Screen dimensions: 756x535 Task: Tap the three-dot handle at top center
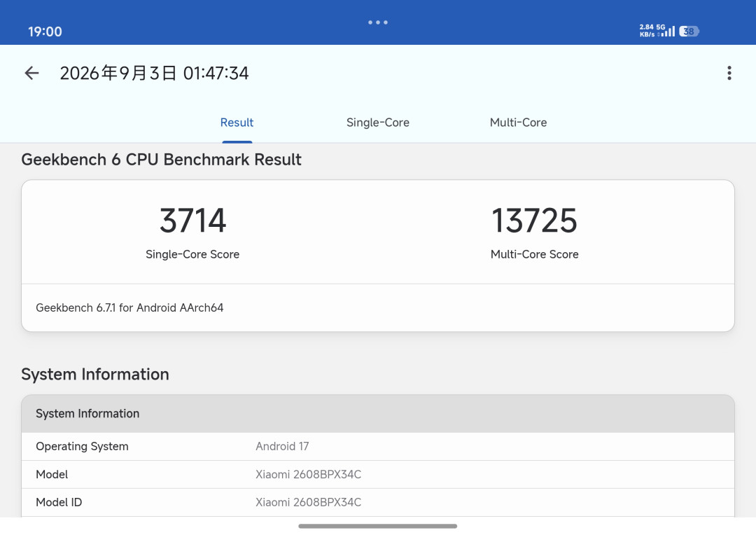(378, 22)
